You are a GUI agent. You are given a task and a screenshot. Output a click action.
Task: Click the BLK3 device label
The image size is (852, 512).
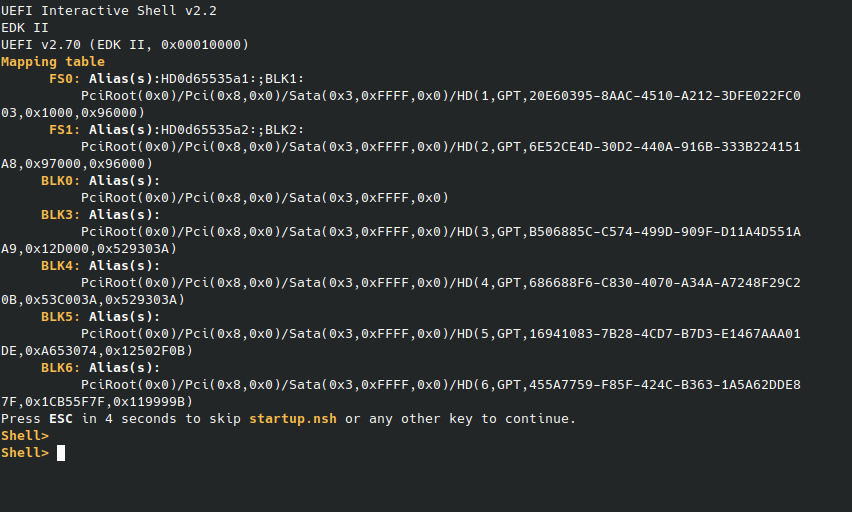(x=60, y=214)
